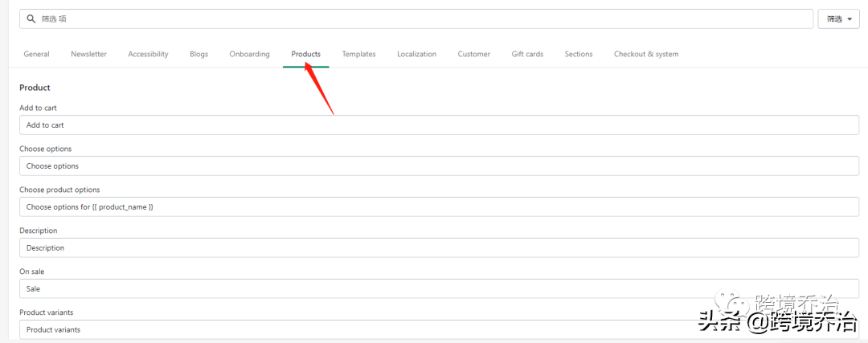The height and width of the screenshot is (343, 868).
Task: Click the Product variants field label
Action: [47, 312]
